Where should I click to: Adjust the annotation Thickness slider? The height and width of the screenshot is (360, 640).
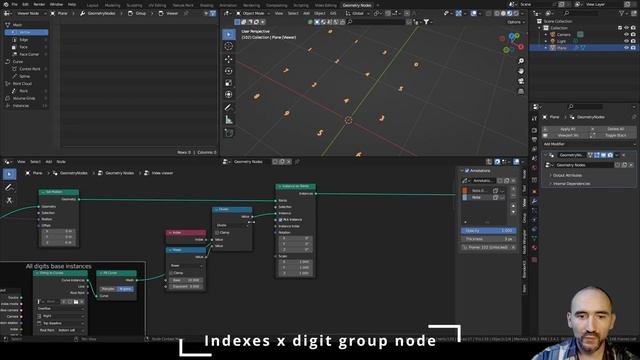(489, 239)
